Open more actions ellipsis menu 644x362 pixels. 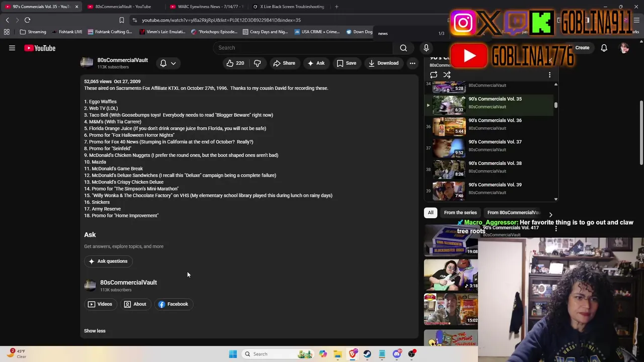coord(413,63)
